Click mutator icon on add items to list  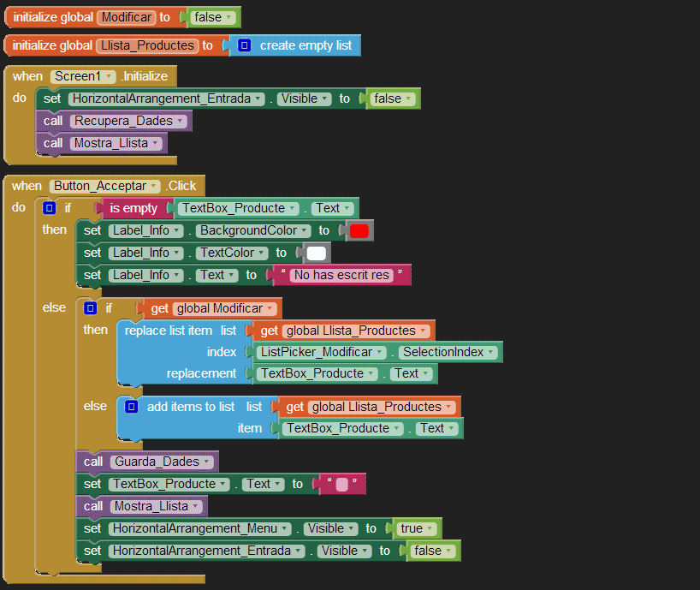[x=131, y=407]
